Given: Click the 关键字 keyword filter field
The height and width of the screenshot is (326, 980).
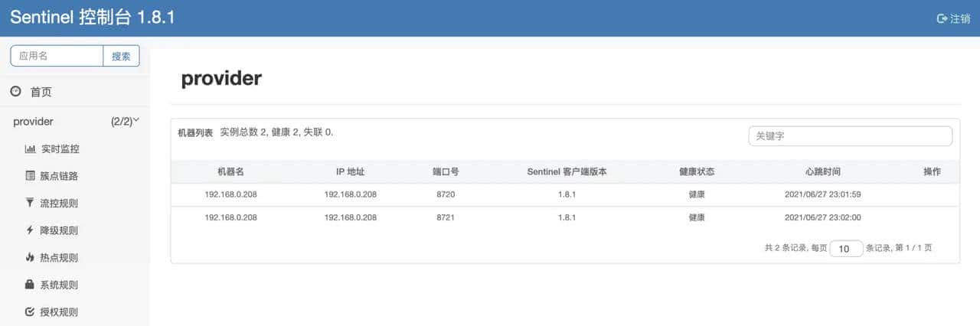Looking at the screenshot, I should (x=850, y=136).
